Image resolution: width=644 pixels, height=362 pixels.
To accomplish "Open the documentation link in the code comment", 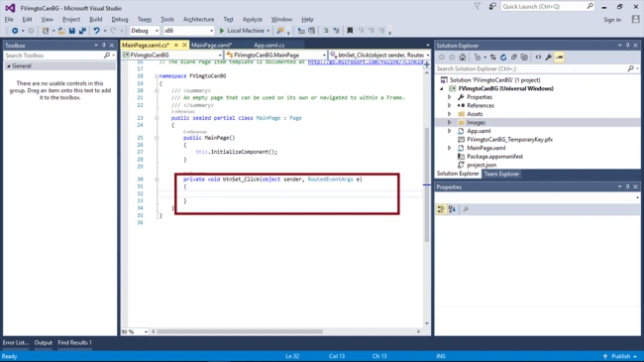I will 366,61.
